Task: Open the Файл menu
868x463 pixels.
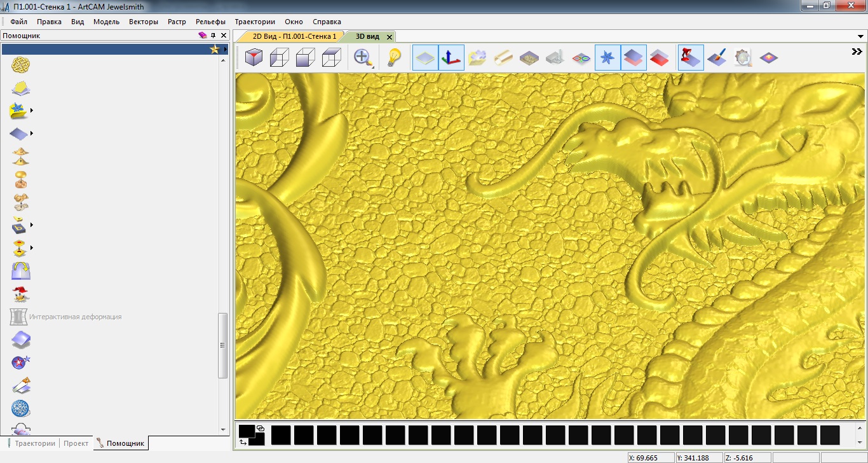Action: pyautogui.click(x=19, y=22)
